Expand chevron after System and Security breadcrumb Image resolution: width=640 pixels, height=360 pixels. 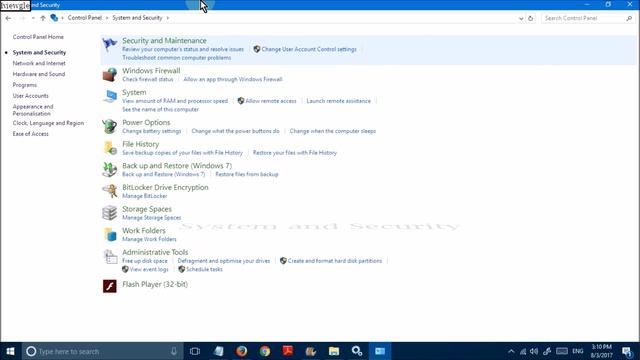(167, 18)
